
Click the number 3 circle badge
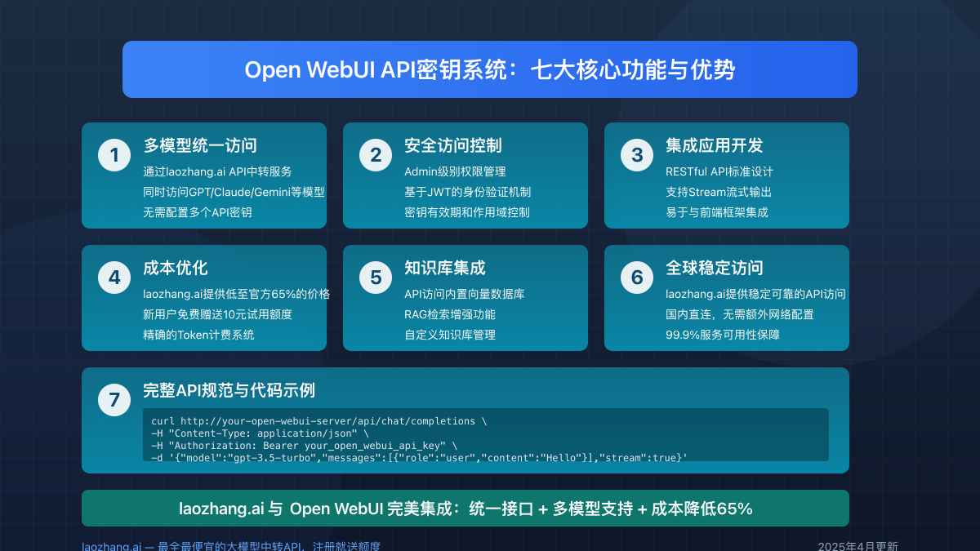coord(637,155)
